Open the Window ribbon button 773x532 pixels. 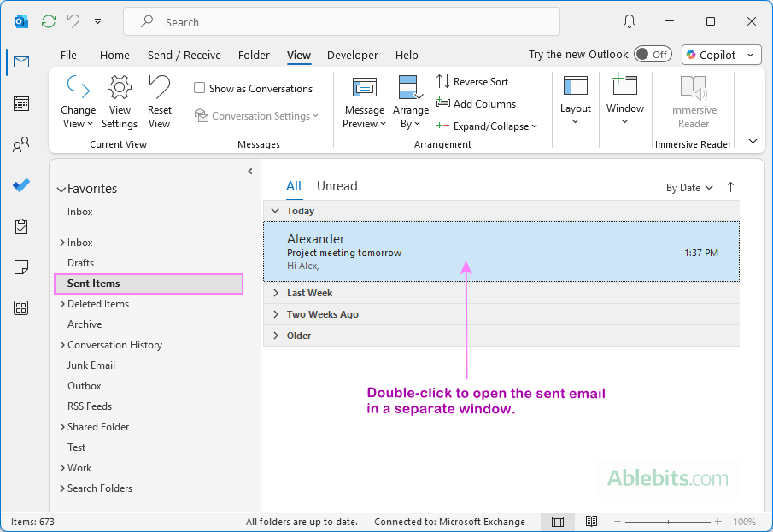[x=624, y=98]
